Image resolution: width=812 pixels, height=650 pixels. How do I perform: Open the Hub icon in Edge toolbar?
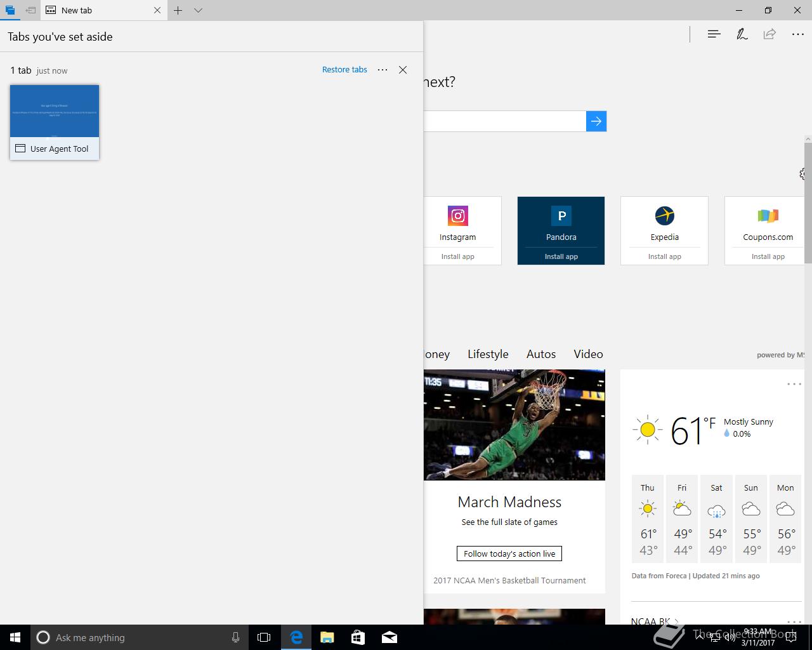[714, 34]
